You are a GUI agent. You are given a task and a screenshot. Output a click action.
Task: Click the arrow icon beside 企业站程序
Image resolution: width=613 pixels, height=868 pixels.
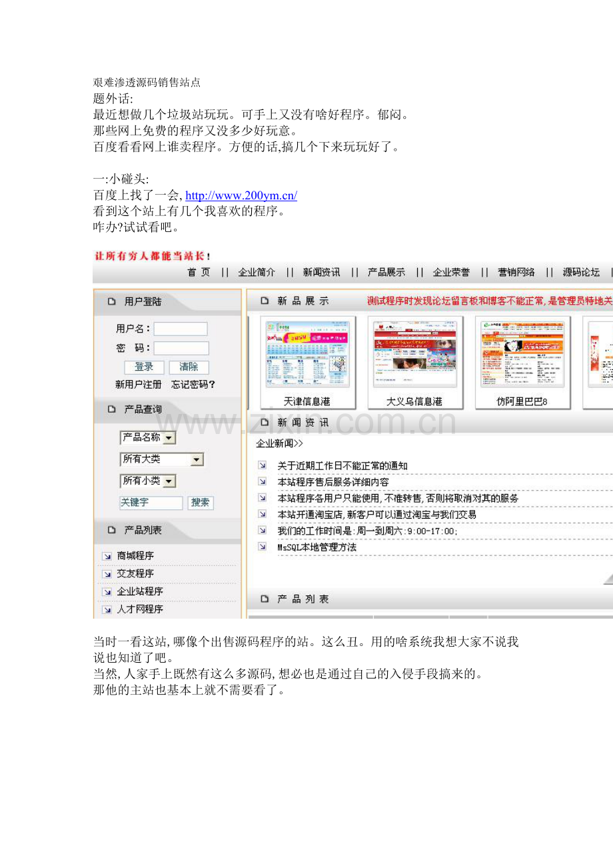tap(107, 592)
